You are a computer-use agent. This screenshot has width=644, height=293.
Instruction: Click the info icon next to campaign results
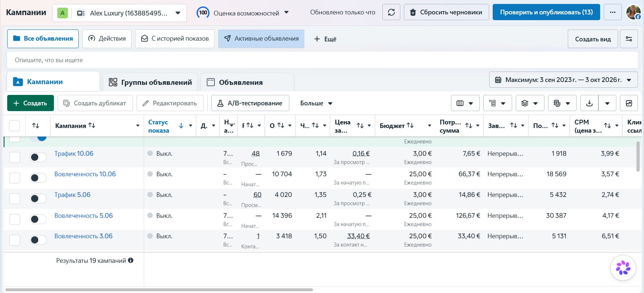pyautogui.click(x=131, y=260)
